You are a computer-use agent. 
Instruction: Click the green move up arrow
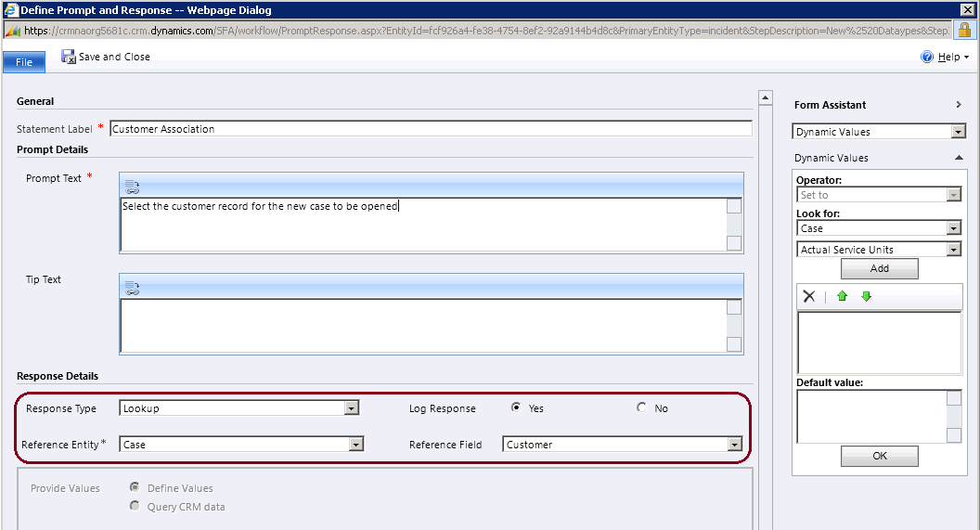coord(843,296)
